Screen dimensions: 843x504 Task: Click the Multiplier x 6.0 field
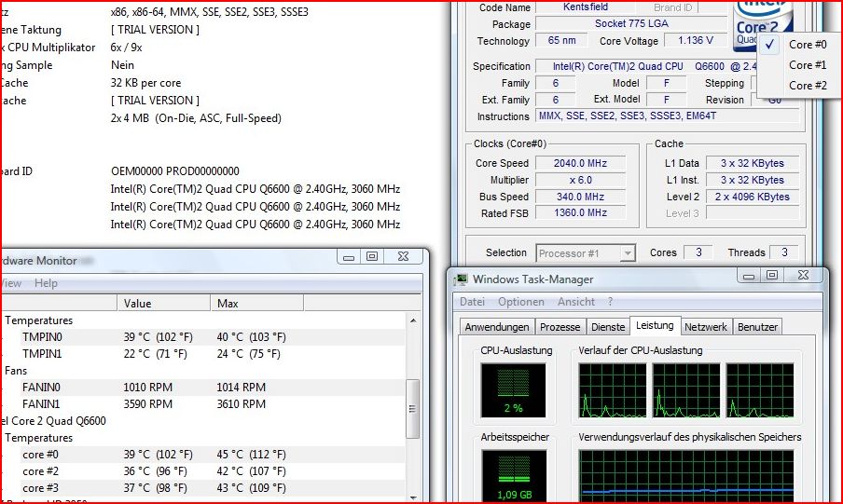pyautogui.click(x=581, y=180)
